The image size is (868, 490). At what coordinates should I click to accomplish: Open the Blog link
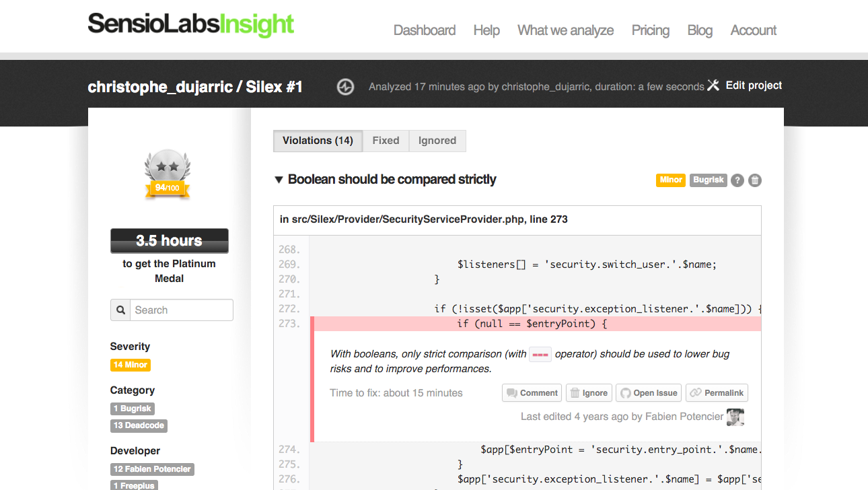700,30
